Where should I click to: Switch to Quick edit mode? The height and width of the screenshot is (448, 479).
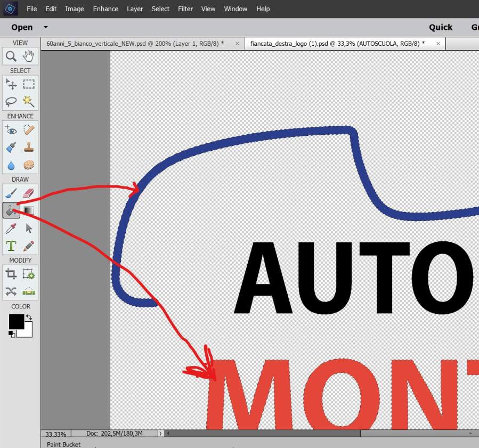tap(441, 27)
